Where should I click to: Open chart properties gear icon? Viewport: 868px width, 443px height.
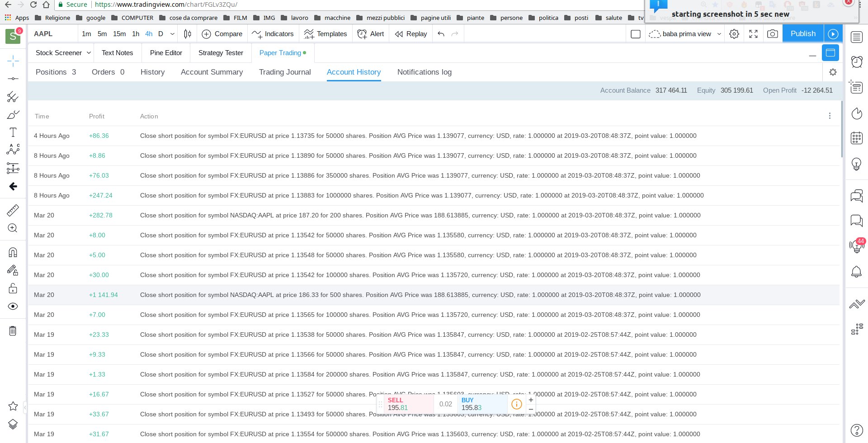pos(734,34)
